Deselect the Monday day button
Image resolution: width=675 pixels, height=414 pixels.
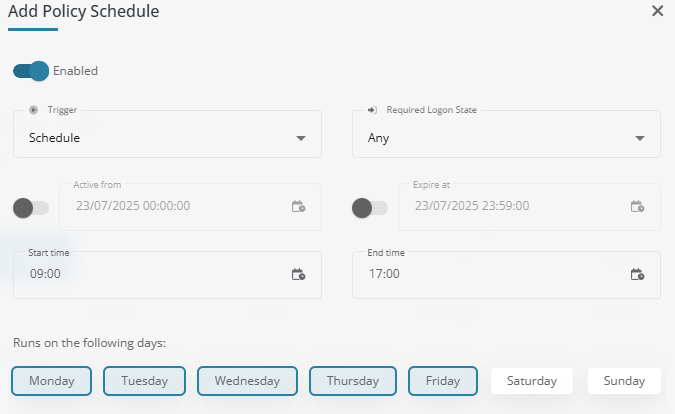(52, 381)
